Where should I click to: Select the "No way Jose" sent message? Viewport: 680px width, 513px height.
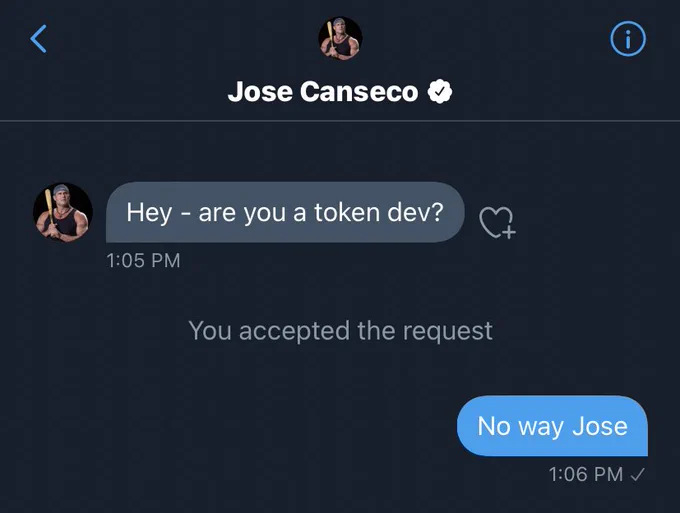pos(552,426)
